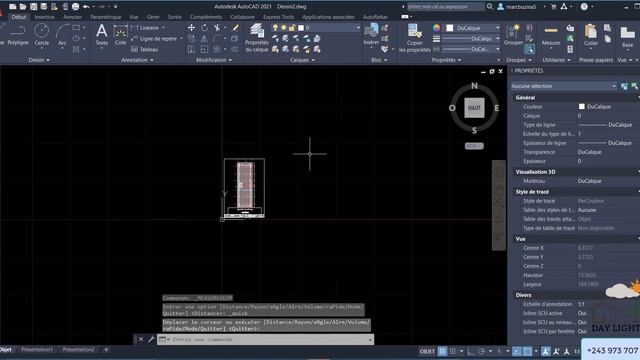Image resolution: width=640 pixels, height=360 pixels.
Task: Click the Print icon in quick access toolbar
Action: 76,7
